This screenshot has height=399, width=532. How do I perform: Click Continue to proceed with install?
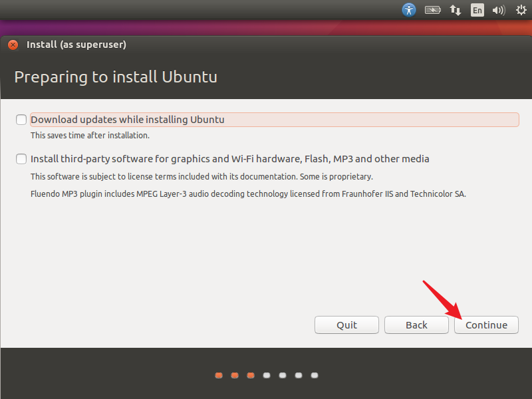click(486, 325)
